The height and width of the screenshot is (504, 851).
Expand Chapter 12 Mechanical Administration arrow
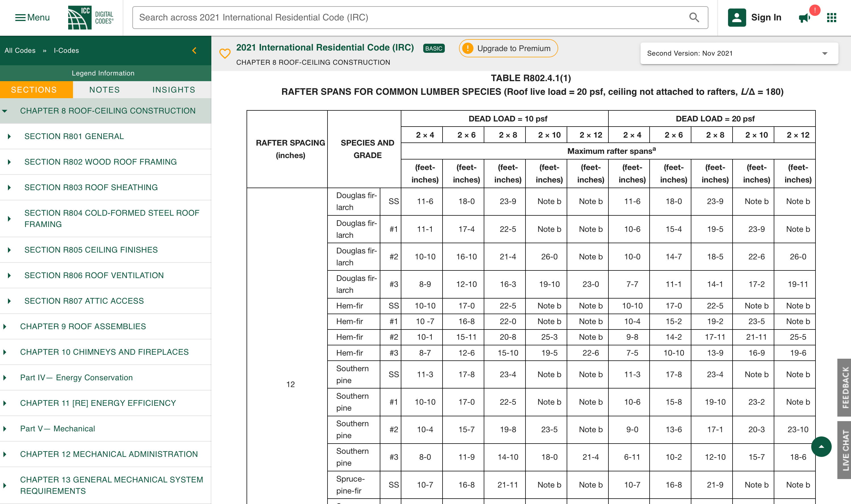click(x=5, y=454)
